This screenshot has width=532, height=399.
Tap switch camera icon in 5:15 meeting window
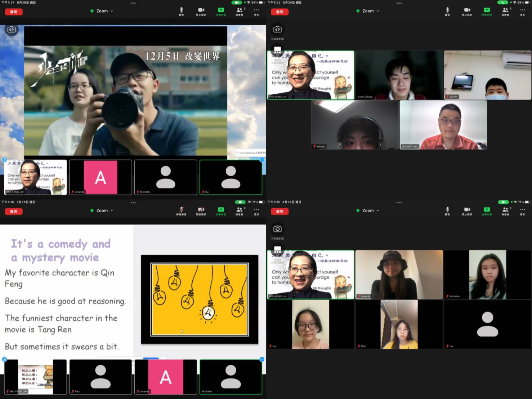[277, 229]
